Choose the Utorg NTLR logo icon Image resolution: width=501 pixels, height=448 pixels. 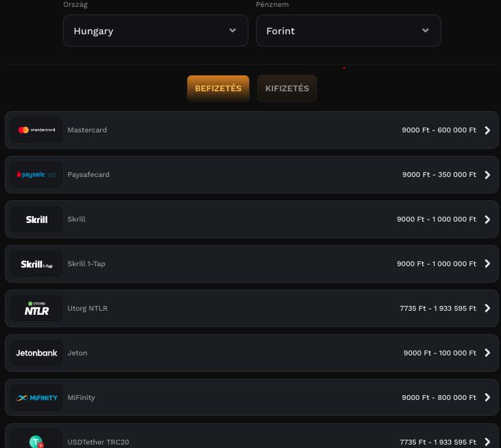click(36, 309)
